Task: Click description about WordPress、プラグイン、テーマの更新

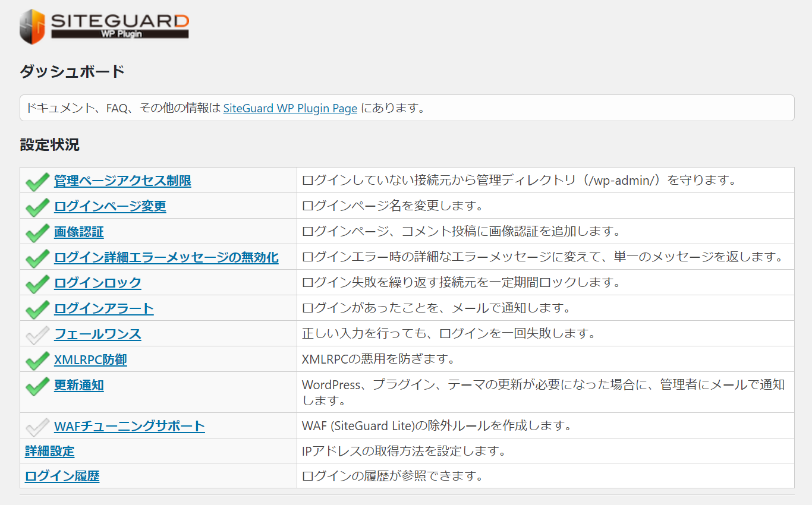Action: 543,392
